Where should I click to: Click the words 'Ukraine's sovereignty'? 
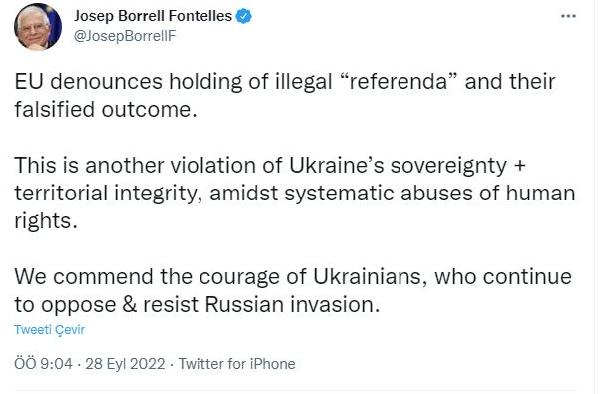tap(398, 166)
